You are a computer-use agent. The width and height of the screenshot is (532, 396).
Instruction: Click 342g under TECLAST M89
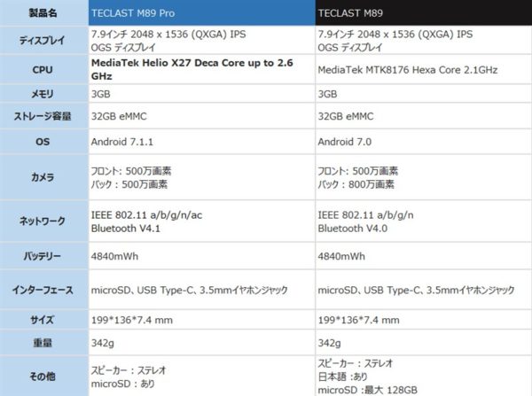click(x=329, y=343)
